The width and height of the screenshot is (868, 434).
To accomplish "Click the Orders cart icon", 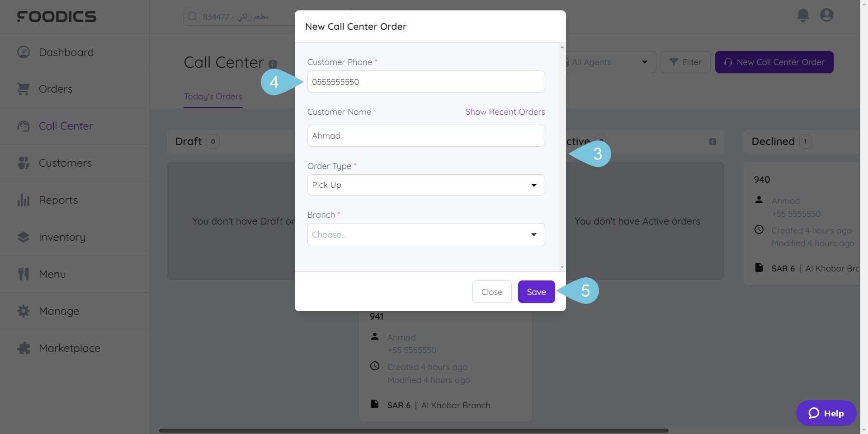I will (x=24, y=89).
